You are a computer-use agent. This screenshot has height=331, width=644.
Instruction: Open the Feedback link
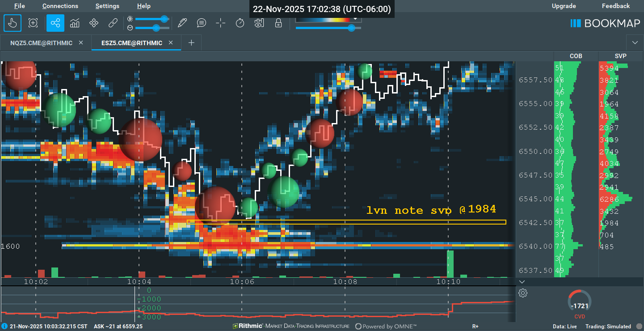[x=615, y=6]
